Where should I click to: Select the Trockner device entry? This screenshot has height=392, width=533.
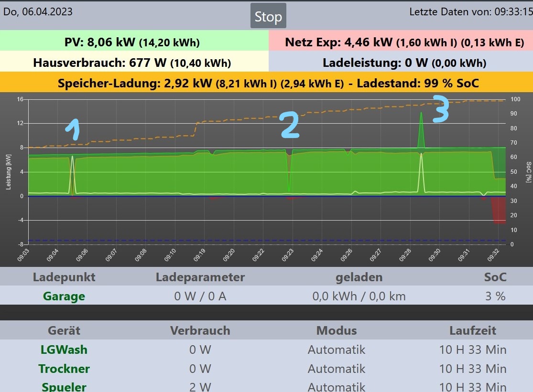point(64,369)
